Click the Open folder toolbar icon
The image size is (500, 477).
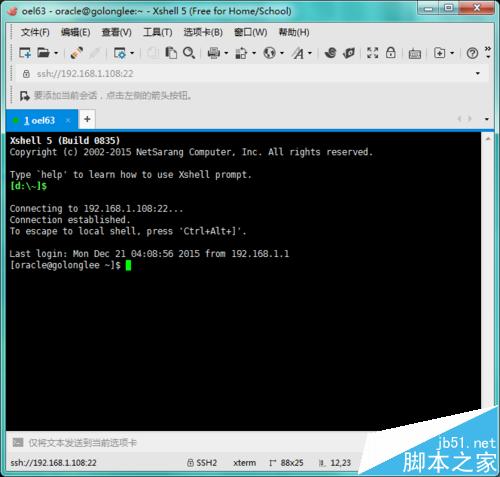tap(43, 53)
